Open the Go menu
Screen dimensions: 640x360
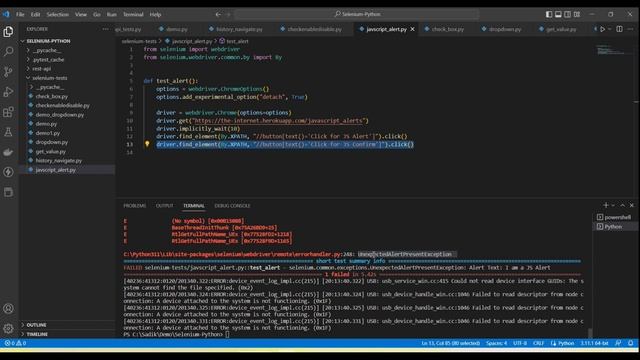pos(97,14)
